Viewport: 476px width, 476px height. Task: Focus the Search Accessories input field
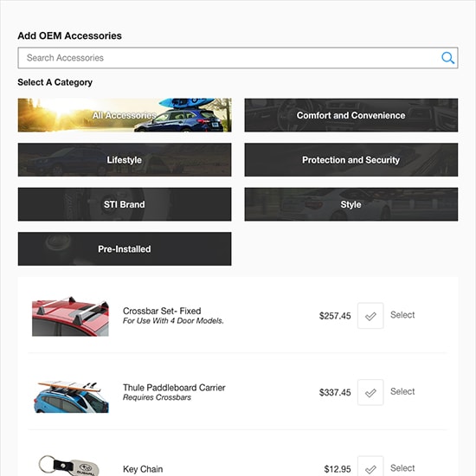pos(238,58)
